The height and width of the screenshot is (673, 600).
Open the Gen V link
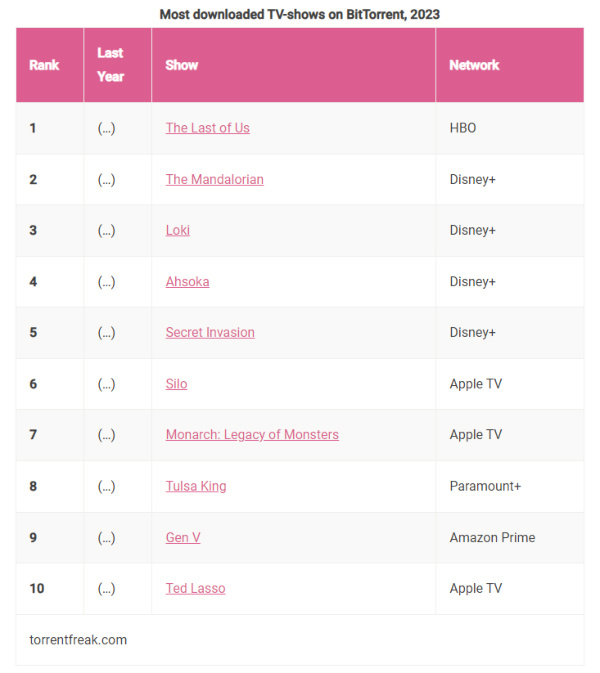183,537
